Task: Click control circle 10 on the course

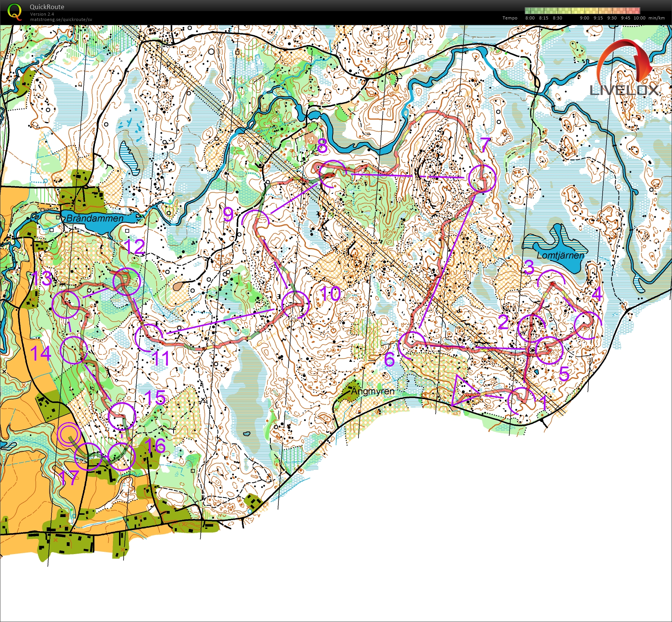Action: [x=295, y=305]
